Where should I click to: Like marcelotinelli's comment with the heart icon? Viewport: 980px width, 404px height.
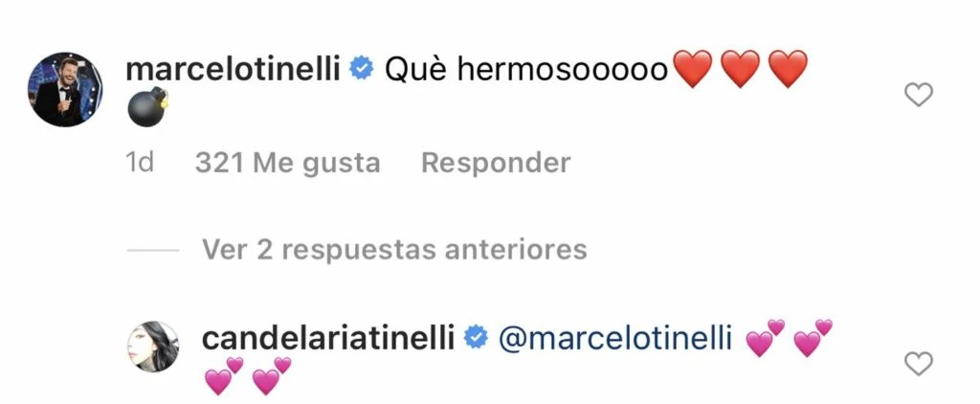919,95
